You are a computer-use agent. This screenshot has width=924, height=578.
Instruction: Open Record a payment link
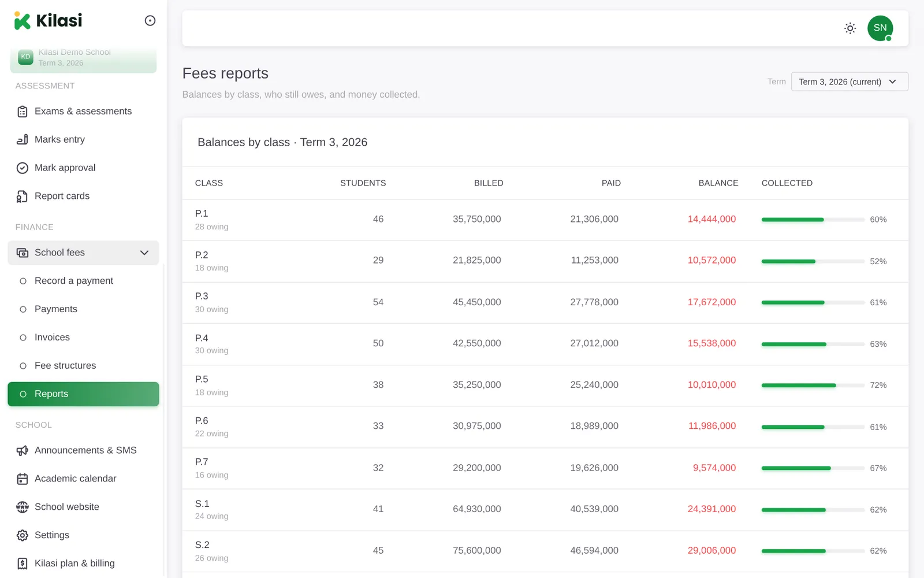(83, 281)
